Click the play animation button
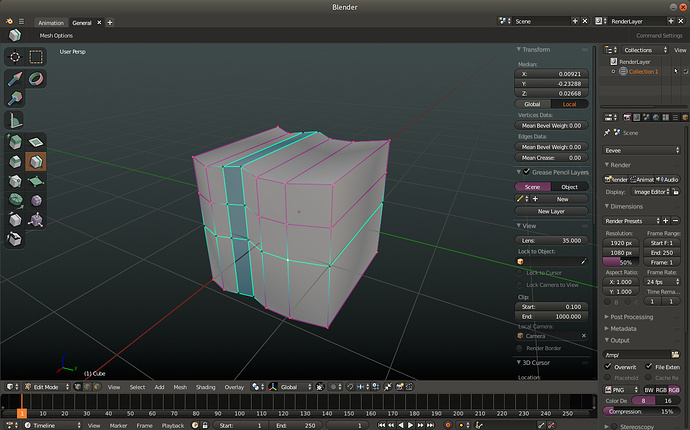This screenshot has width=690, height=430. tap(410, 425)
